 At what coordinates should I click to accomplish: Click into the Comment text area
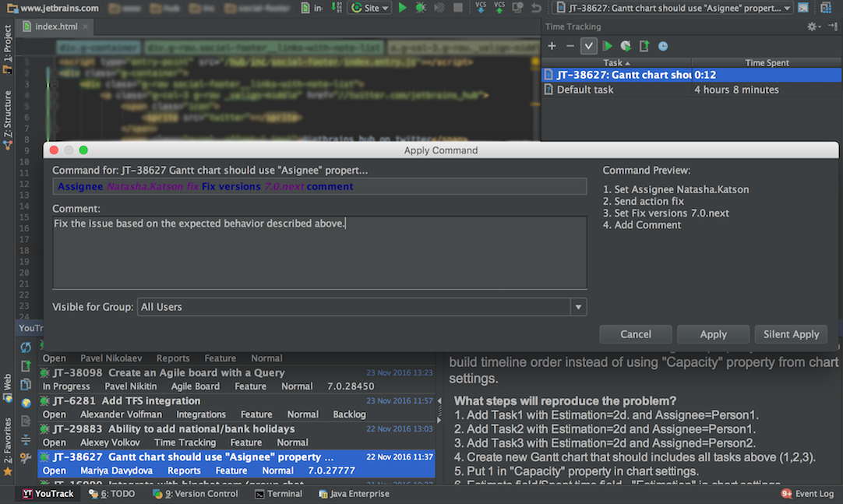319,252
